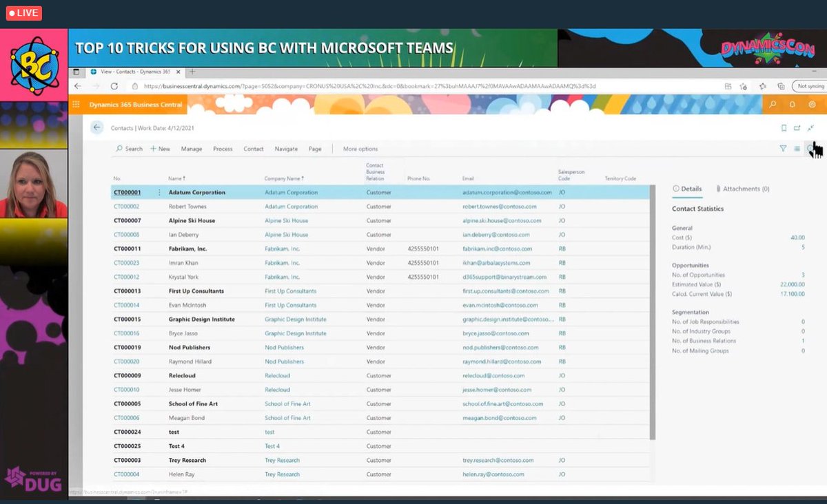Open the Contact menu
Screen dimensions: 827x504
click(254, 149)
